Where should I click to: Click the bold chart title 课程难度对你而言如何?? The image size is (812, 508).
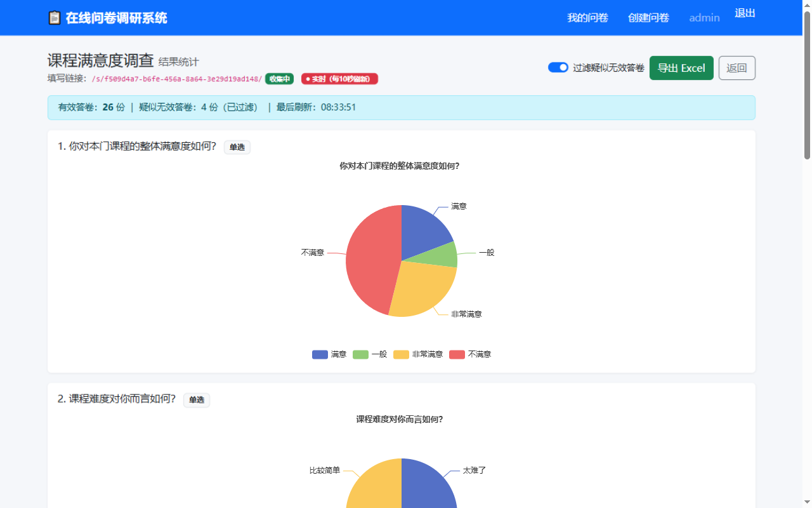tap(400, 419)
